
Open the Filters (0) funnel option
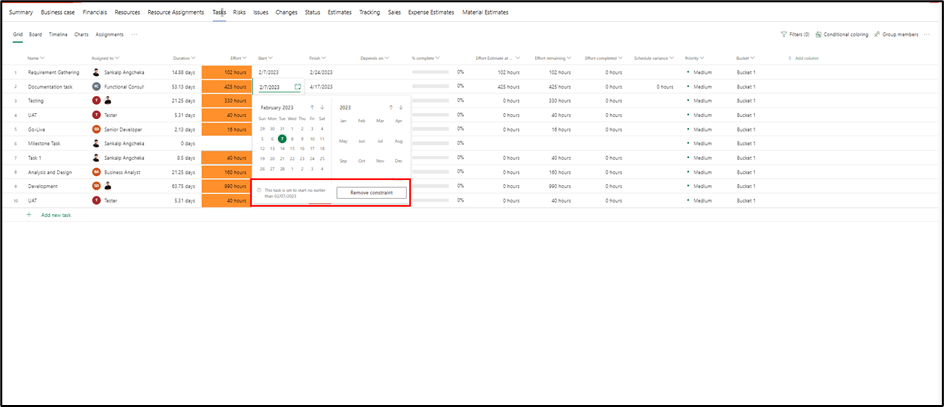click(794, 34)
